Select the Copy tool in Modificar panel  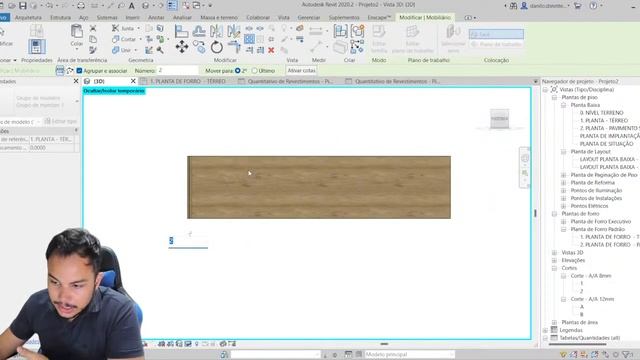pos(199,47)
